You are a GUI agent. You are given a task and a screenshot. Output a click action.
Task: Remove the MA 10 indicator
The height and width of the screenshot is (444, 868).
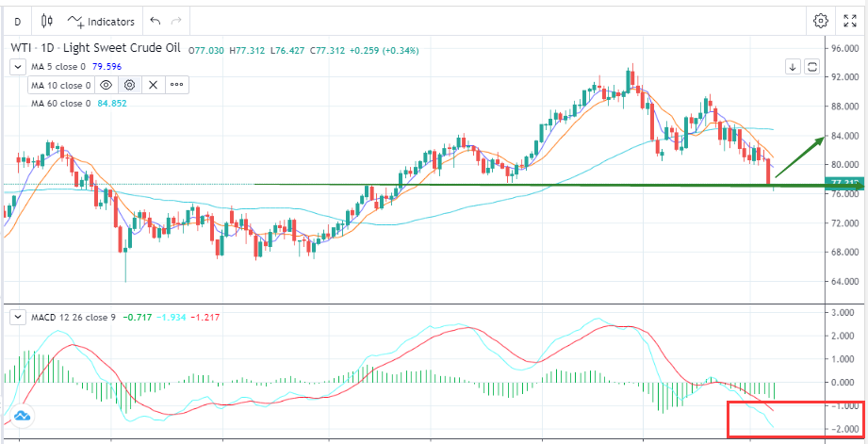pyautogui.click(x=153, y=85)
